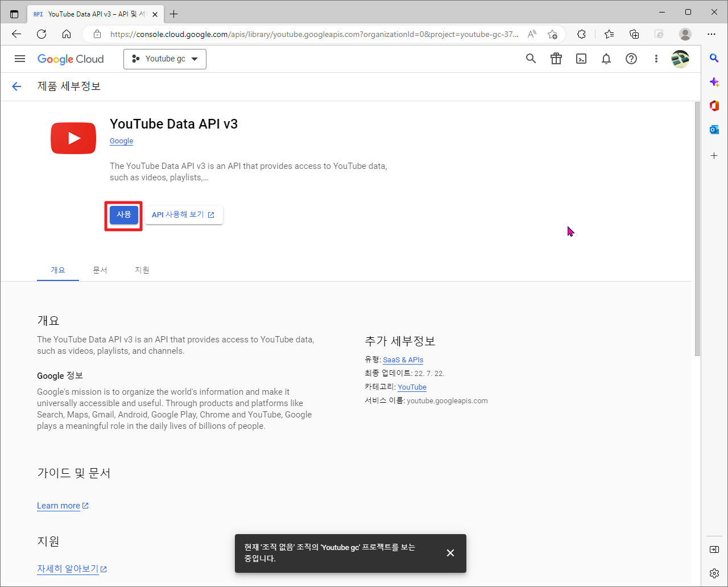728x587 pixels.
Task: Dismiss the project notification toast
Action: click(450, 553)
